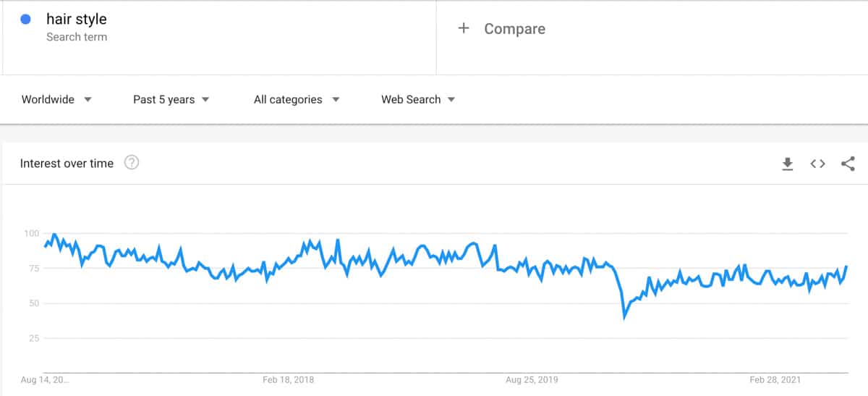Open the embed code icon
The width and height of the screenshot is (868, 396).
(x=817, y=164)
